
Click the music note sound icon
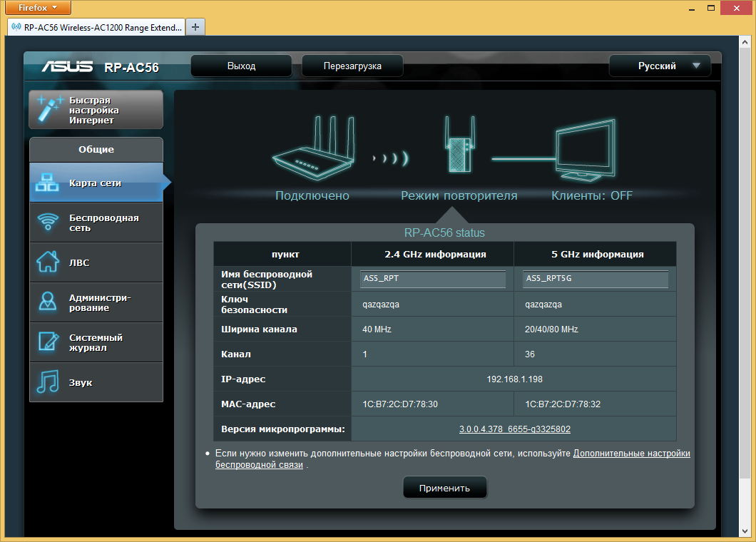[48, 382]
